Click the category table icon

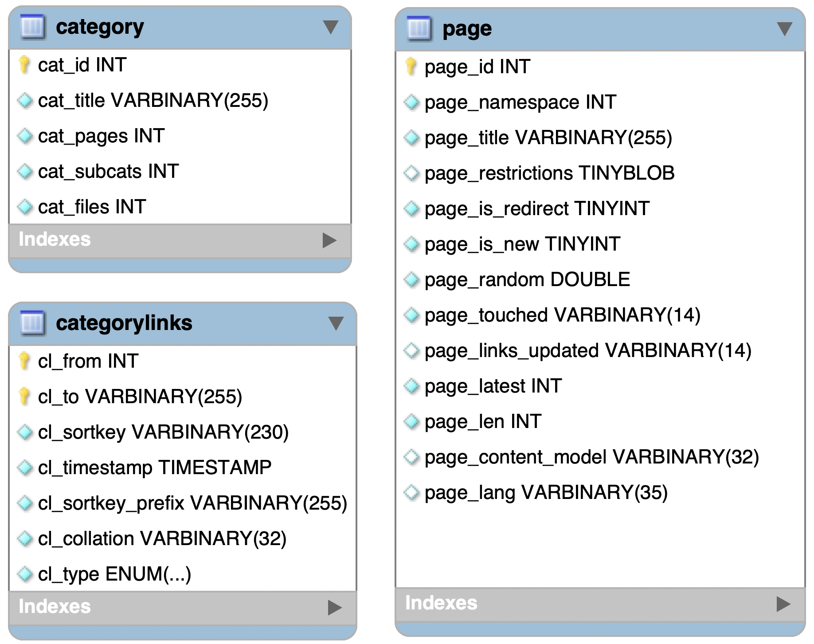pos(32,27)
